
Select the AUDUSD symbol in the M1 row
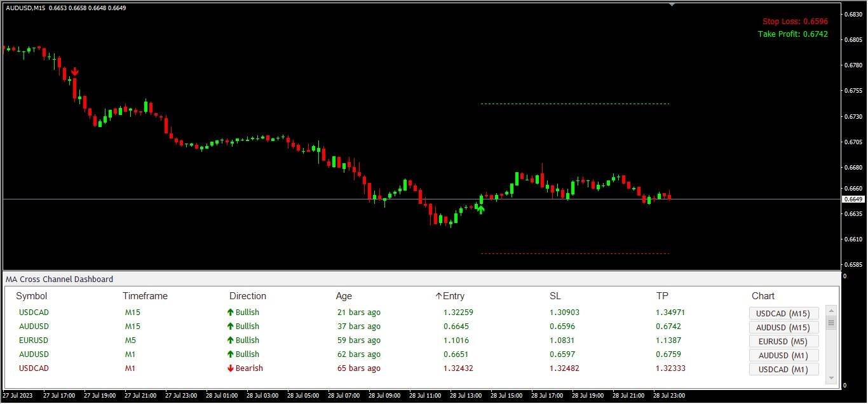[34, 354]
